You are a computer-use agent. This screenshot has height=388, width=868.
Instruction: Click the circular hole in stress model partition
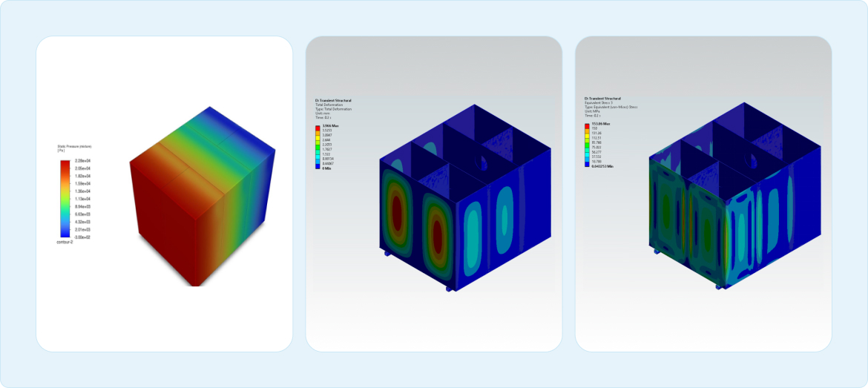(x=752, y=161)
